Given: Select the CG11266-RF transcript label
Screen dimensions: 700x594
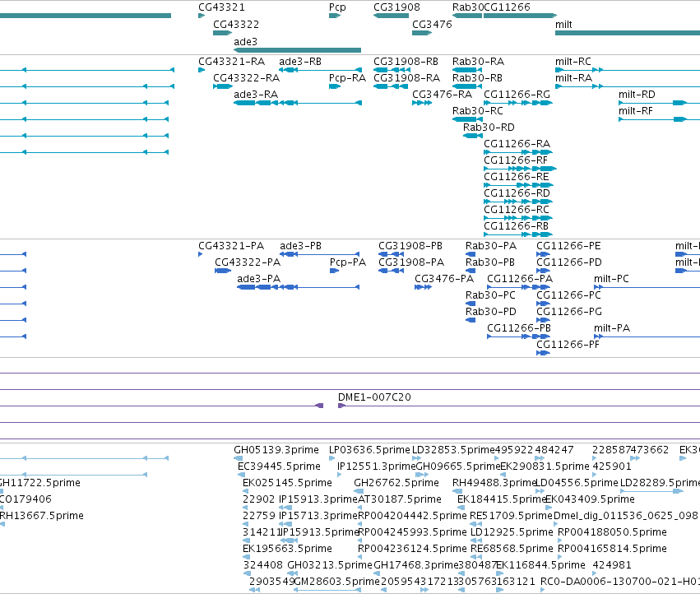Looking at the screenshot, I should tap(516, 160).
